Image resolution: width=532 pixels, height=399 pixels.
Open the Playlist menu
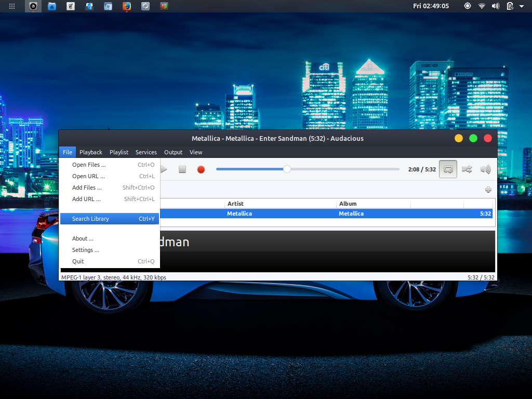[x=119, y=152]
